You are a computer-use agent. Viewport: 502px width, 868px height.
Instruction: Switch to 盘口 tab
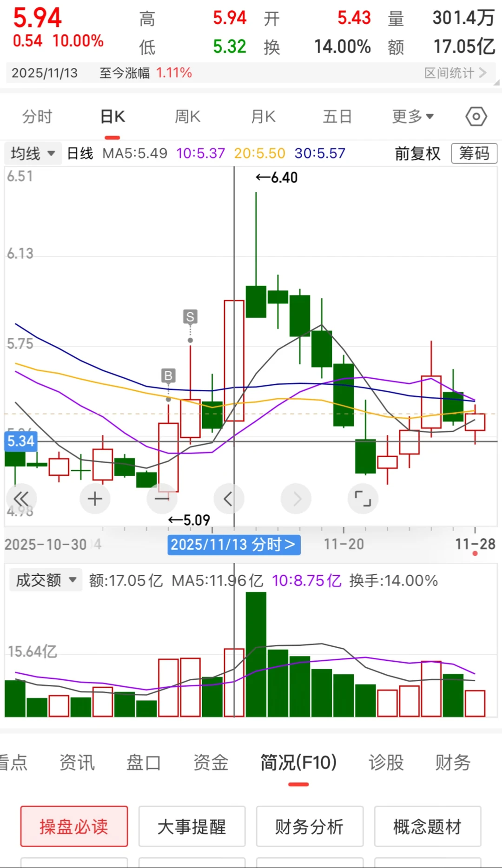click(144, 763)
